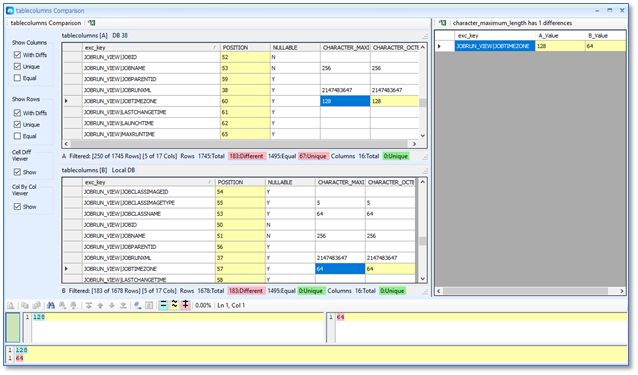Click right diff editor line containing 64
This screenshot has width=638, height=375.
pyautogui.click(x=481, y=317)
